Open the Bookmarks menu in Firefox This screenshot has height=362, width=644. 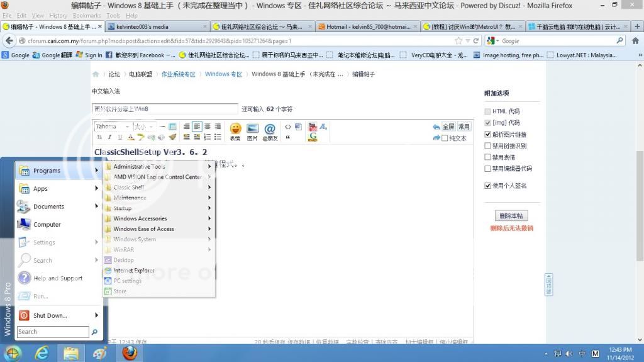coord(86,15)
